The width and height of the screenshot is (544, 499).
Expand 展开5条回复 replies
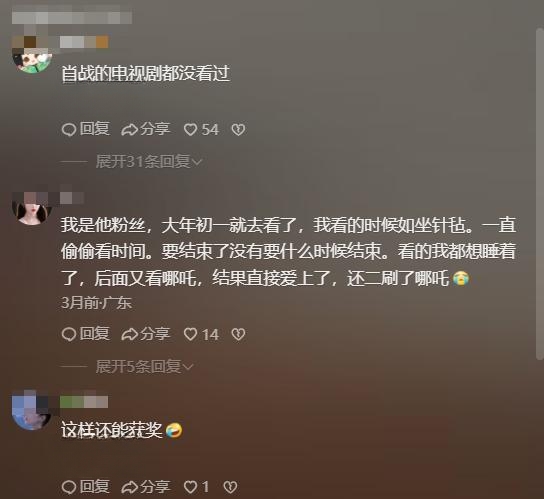(144, 366)
